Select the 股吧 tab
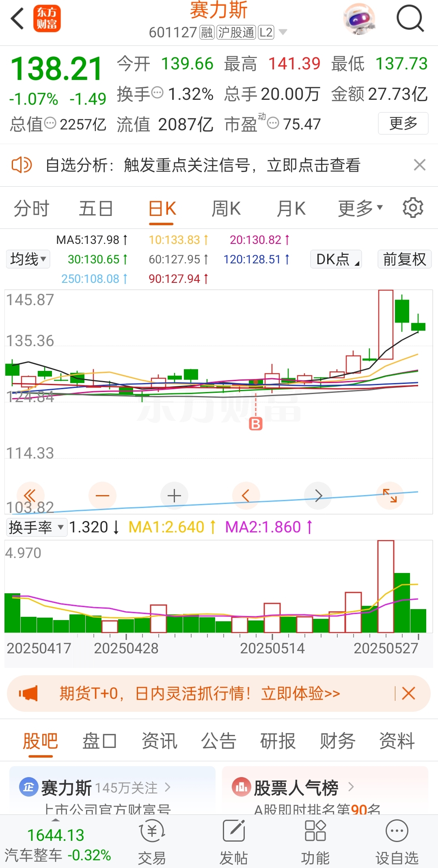The image size is (438, 868). click(x=40, y=741)
